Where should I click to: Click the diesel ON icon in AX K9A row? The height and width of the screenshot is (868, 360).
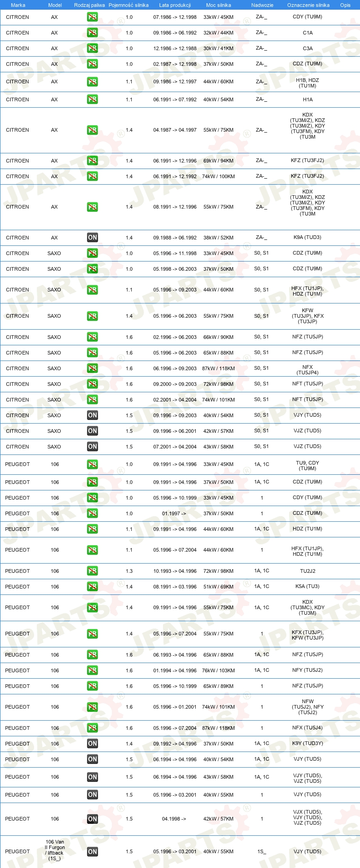[93, 238]
